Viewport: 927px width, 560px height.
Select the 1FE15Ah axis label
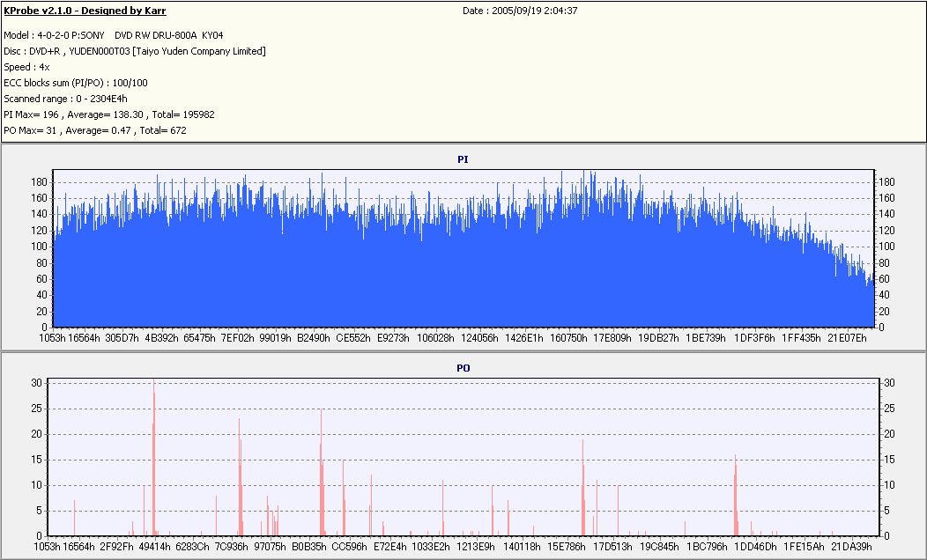pyautogui.click(x=804, y=547)
